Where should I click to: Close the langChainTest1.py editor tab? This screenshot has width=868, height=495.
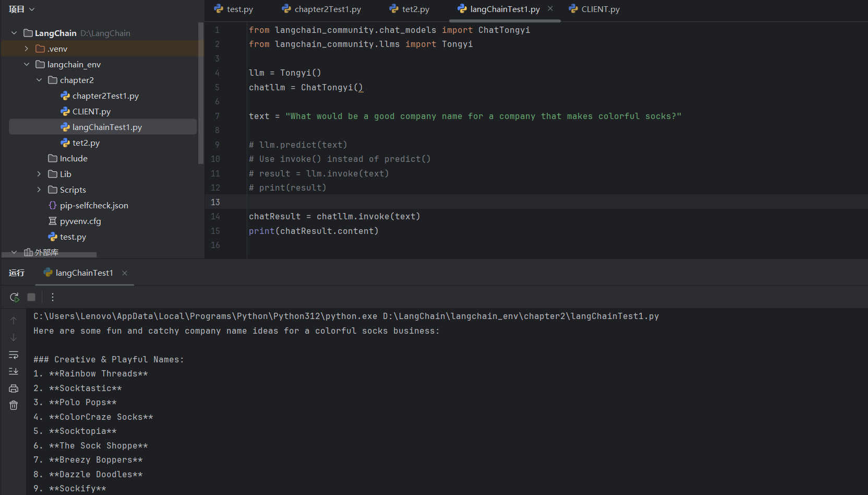[x=550, y=9]
